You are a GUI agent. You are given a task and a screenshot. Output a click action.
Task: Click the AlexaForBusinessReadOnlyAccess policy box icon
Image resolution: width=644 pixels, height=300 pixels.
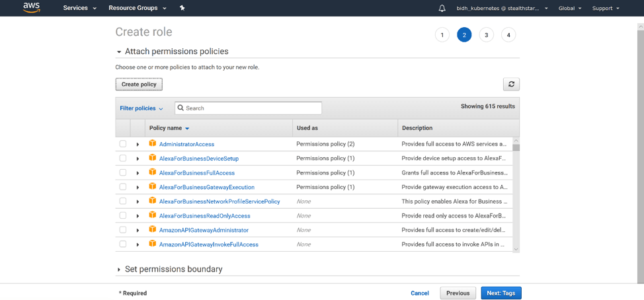click(152, 215)
